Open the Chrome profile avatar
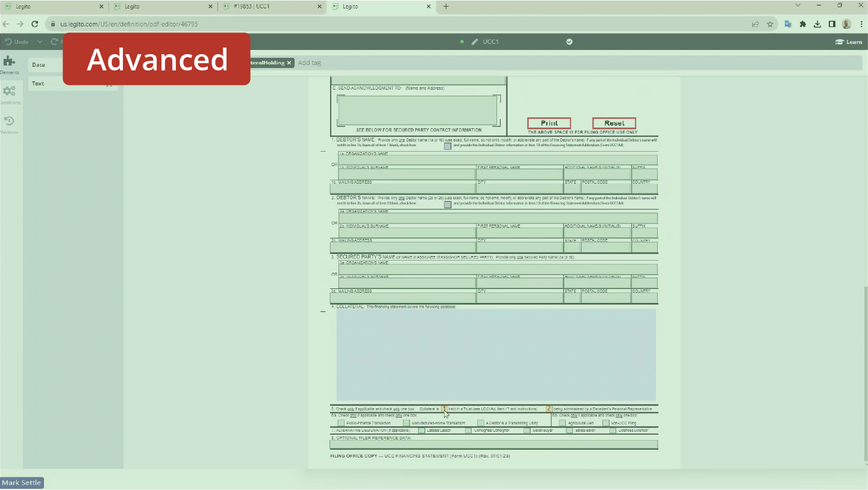 click(x=846, y=24)
